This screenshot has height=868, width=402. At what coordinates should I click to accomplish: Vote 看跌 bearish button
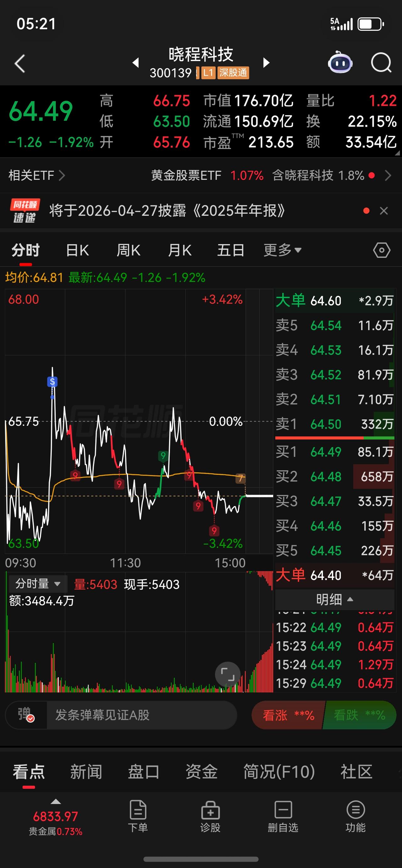(x=360, y=715)
